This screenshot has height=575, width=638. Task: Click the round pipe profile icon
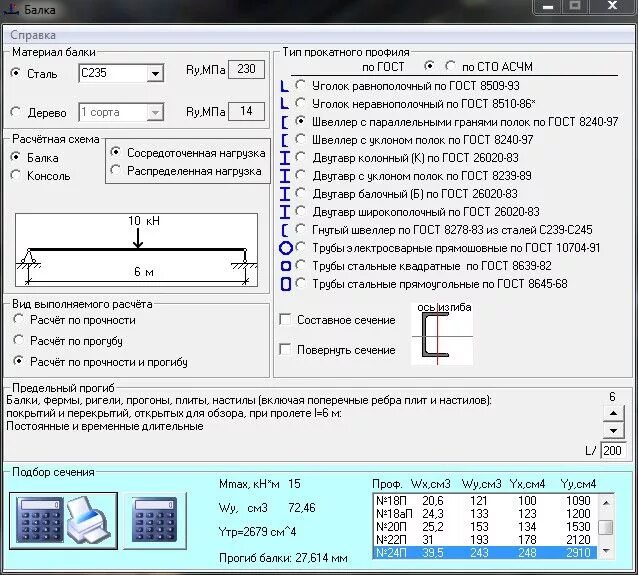pyautogui.click(x=286, y=248)
